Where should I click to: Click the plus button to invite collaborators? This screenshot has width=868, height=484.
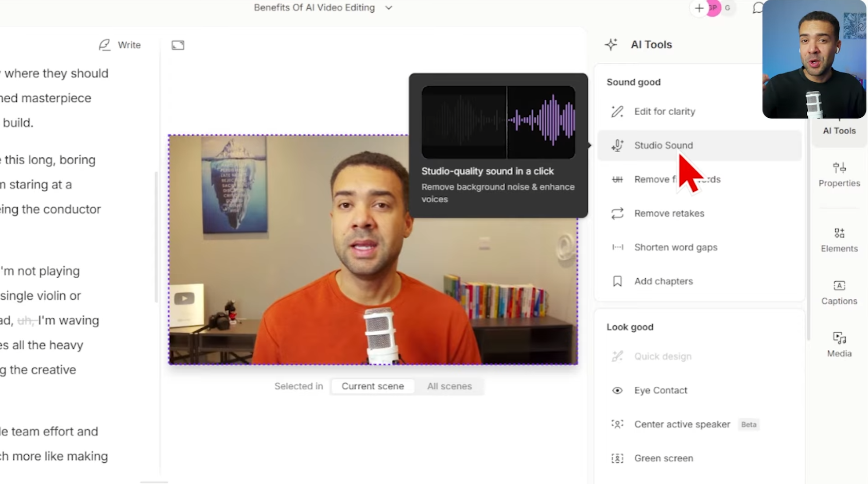pyautogui.click(x=699, y=8)
